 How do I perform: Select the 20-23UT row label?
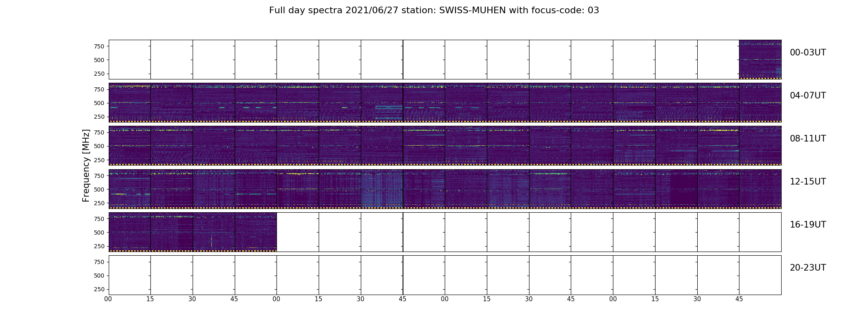pos(808,268)
